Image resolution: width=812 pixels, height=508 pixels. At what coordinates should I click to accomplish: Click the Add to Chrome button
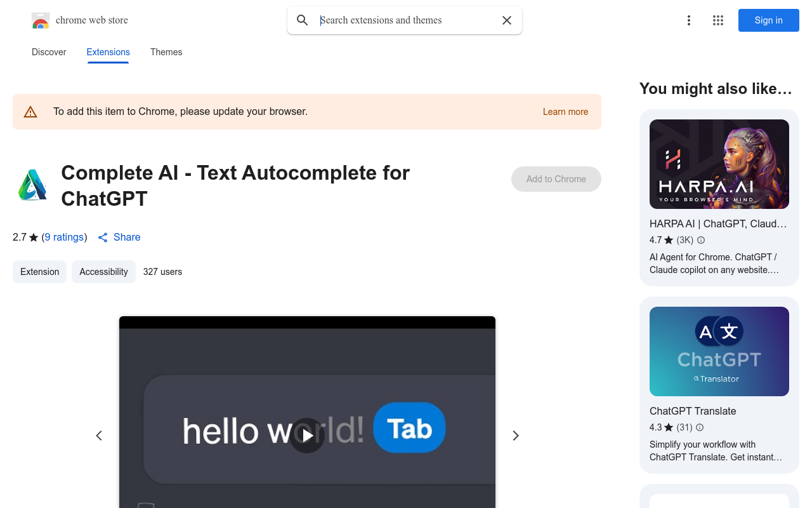(556, 179)
